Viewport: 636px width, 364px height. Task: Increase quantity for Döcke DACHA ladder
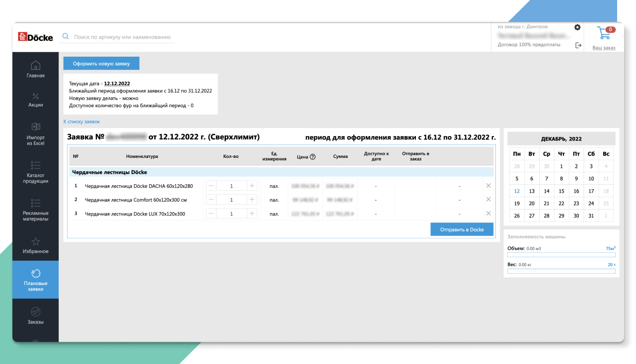(x=252, y=186)
